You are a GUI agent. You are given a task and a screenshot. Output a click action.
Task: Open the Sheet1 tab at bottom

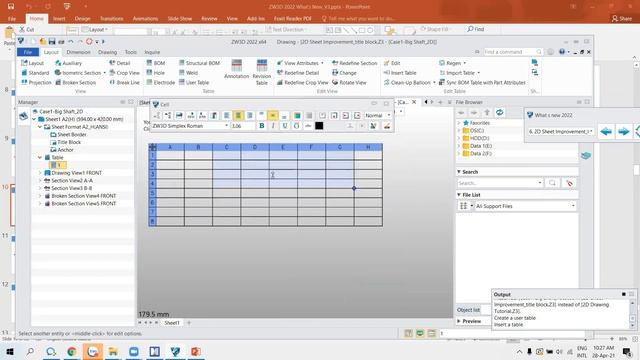point(172,323)
